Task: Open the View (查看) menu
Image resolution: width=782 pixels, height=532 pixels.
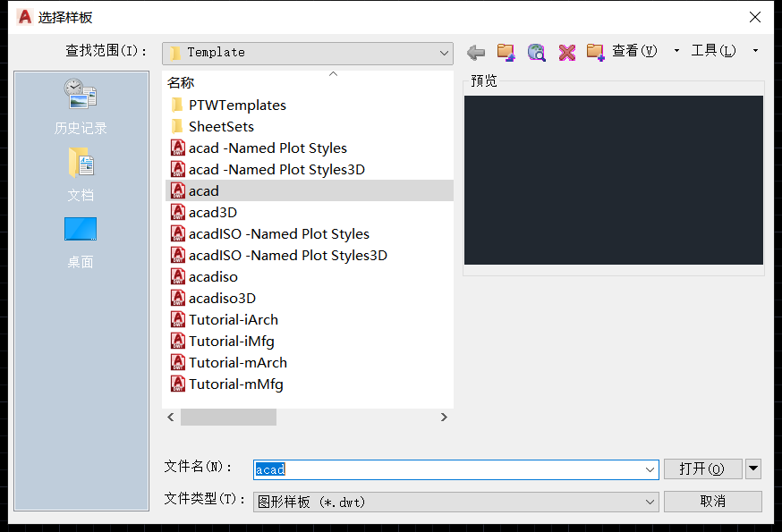Action: coord(634,51)
